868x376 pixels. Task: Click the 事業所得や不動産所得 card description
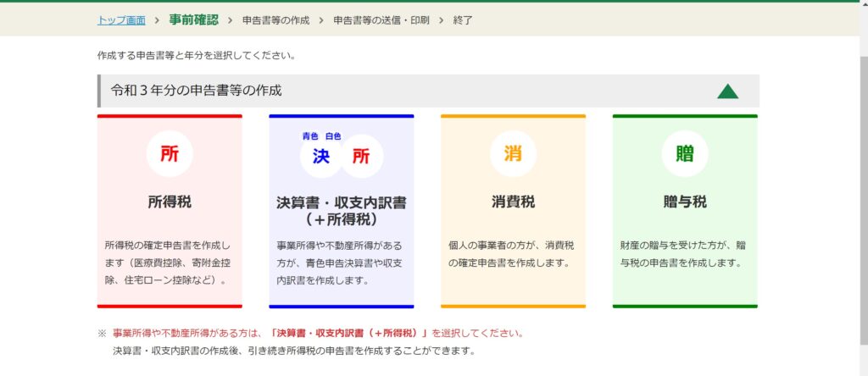(x=339, y=263)
